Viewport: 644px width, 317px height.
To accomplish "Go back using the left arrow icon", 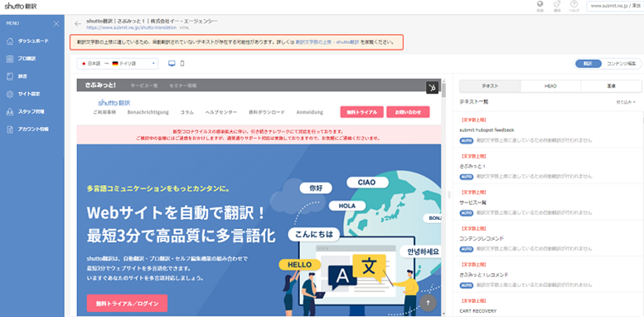I will [78, 24].
